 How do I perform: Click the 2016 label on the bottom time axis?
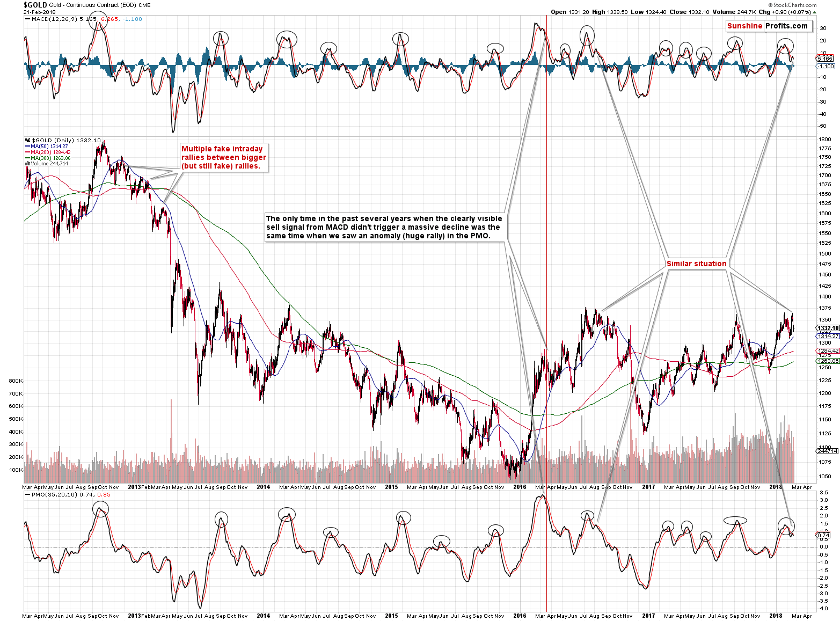(520, 616)
